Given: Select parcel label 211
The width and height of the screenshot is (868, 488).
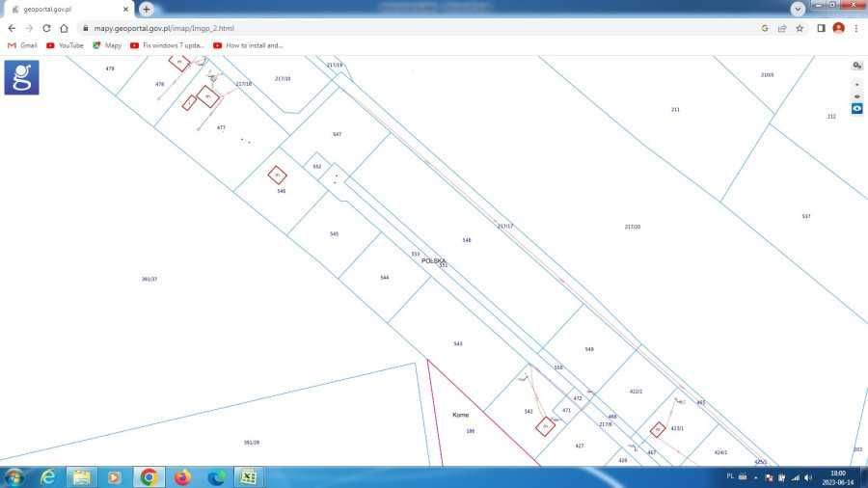Looking at the screenshot, I should (x=675, y=110).
